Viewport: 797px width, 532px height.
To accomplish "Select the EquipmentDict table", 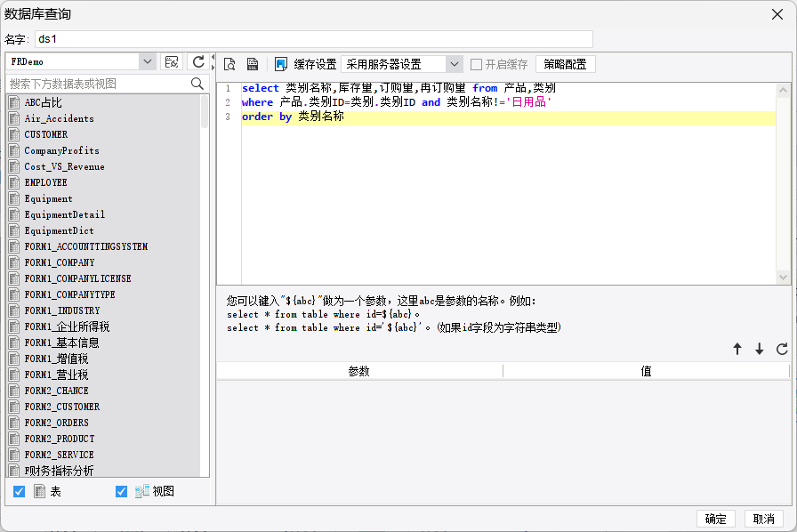I will click(x=59, y=230).
